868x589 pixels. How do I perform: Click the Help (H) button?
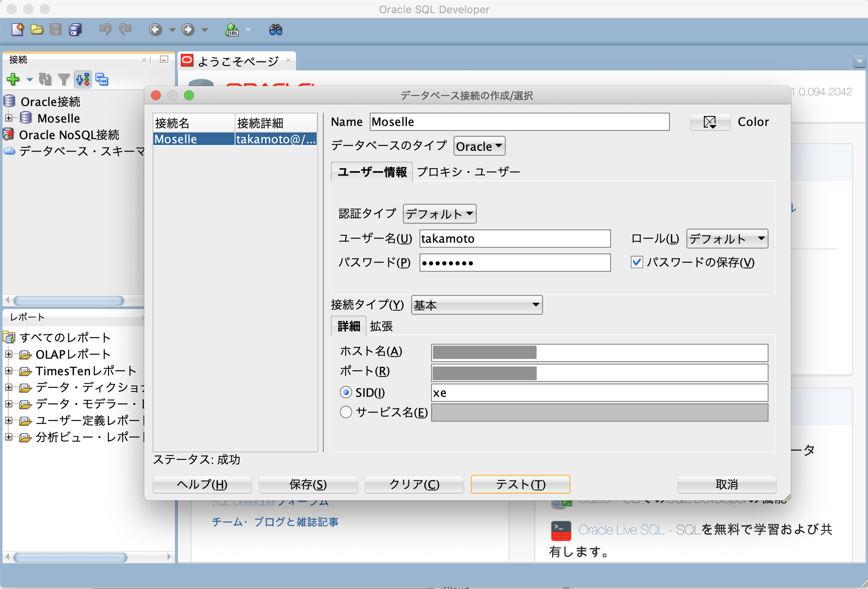click(x=202, y=484)
